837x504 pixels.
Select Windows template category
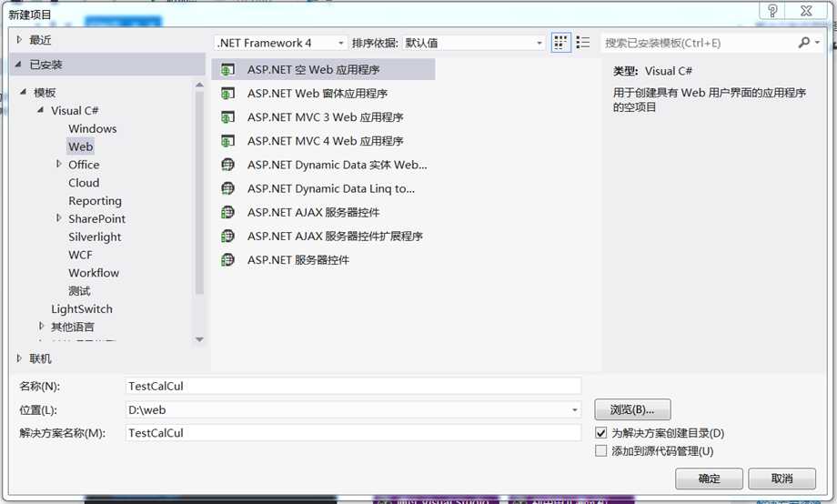click(x=93, y=128)
